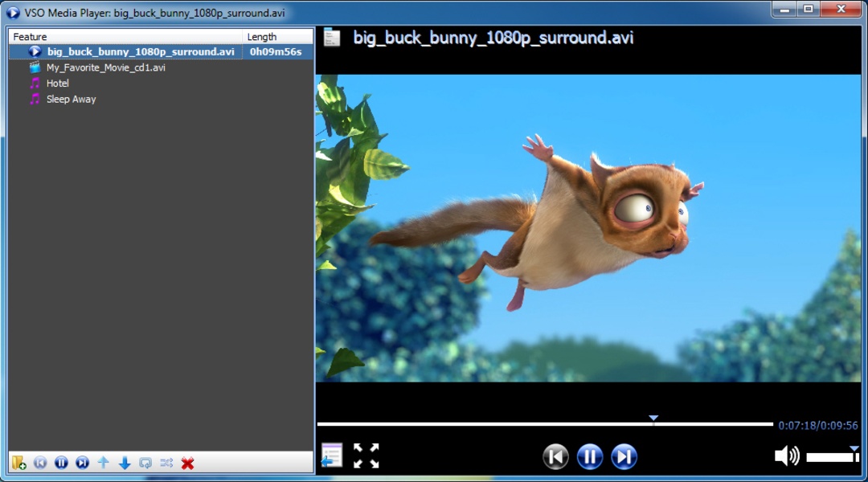This screenshot has width=868, height=482.
Task: Click the playlist toolbar next track button
Action: pyautogui.click(x=82, y=463)
